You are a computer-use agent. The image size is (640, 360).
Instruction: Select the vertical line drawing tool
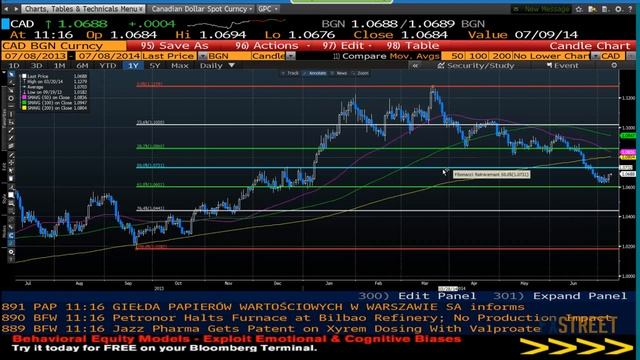(x=11, y=114)
